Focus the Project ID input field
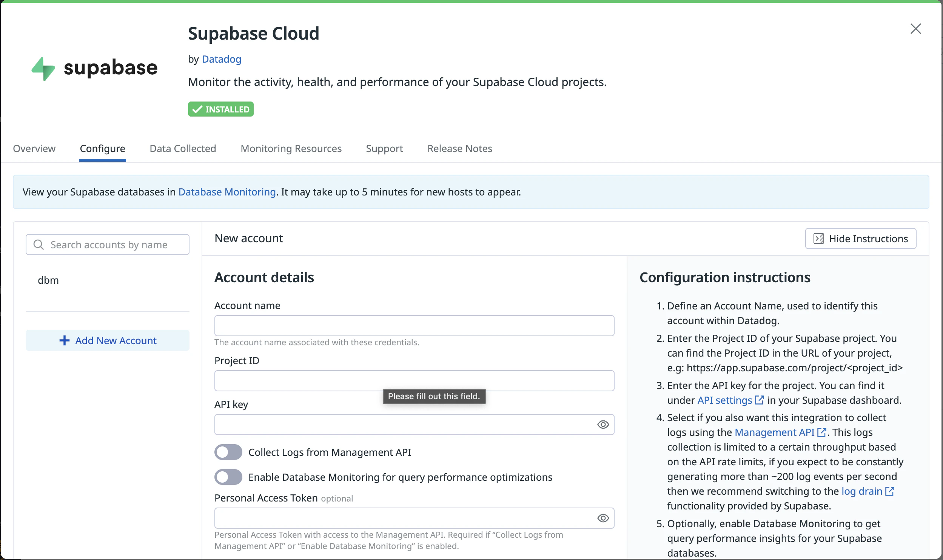The height and width of the screenshot is (560, 943). pyautogui.click(x=414, y=380)
